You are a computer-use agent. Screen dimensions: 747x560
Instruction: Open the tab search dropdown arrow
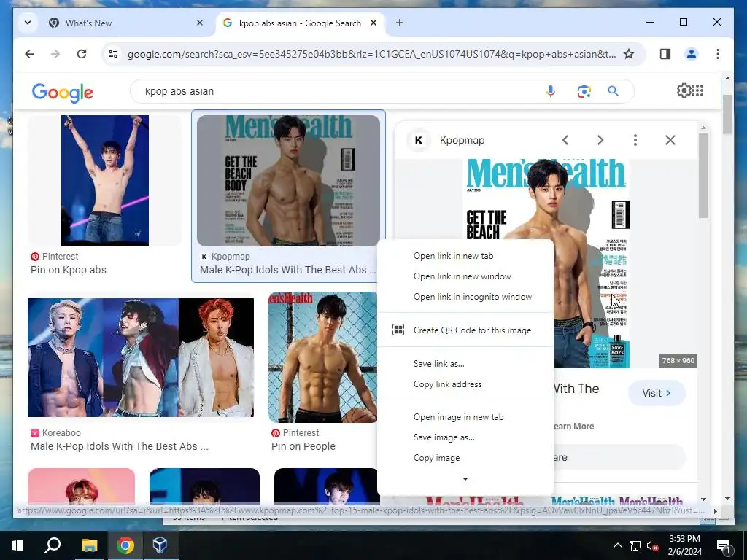point(28,23)
